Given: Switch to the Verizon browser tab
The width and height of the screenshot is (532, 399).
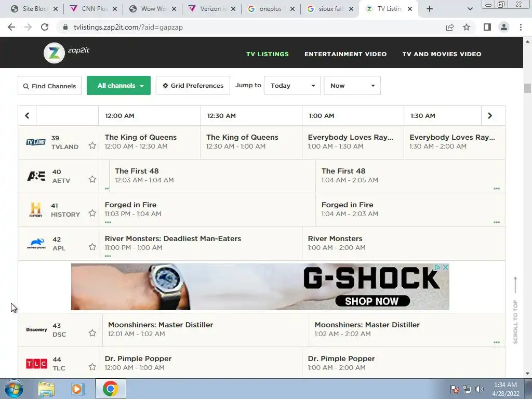Looking at the screenshot, I should click(211, 9).
